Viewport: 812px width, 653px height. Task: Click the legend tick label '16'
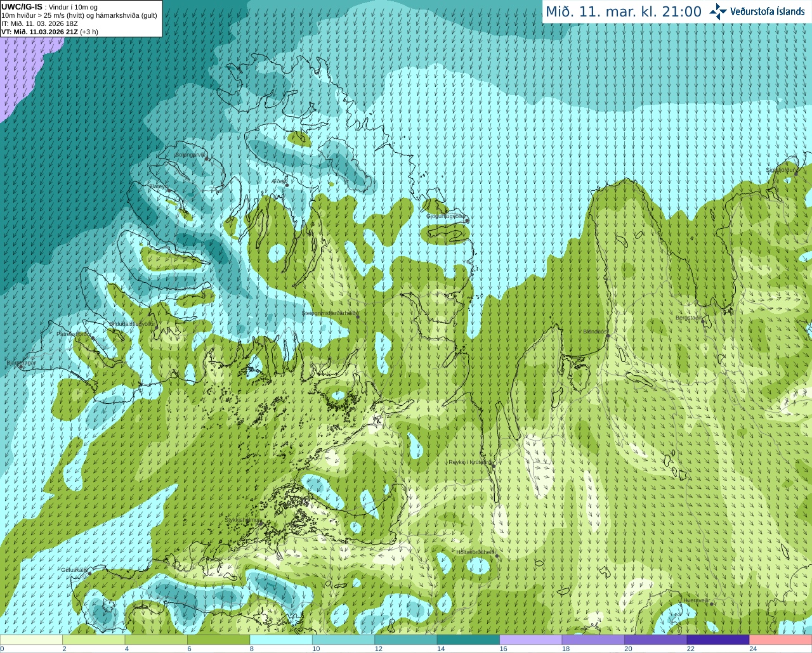point(503,649)
